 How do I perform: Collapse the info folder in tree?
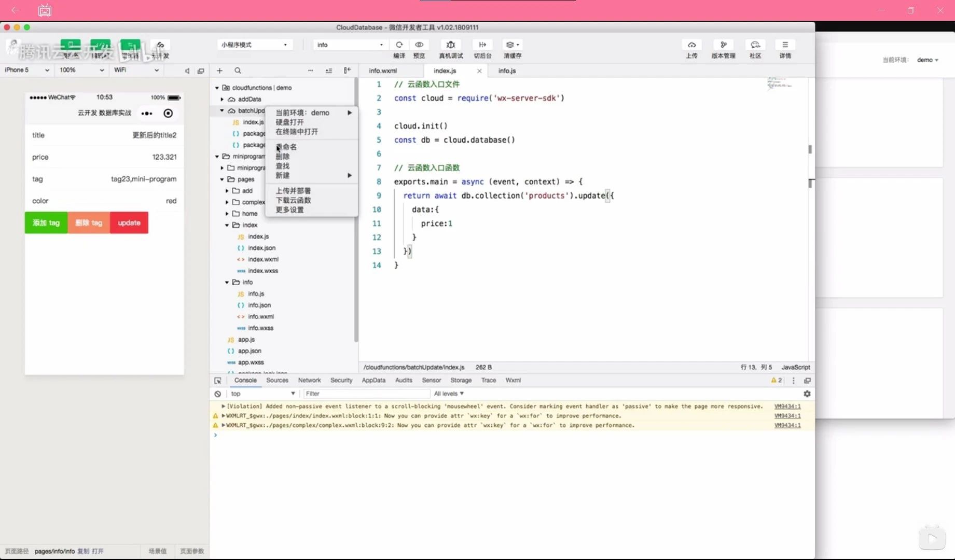227,282
